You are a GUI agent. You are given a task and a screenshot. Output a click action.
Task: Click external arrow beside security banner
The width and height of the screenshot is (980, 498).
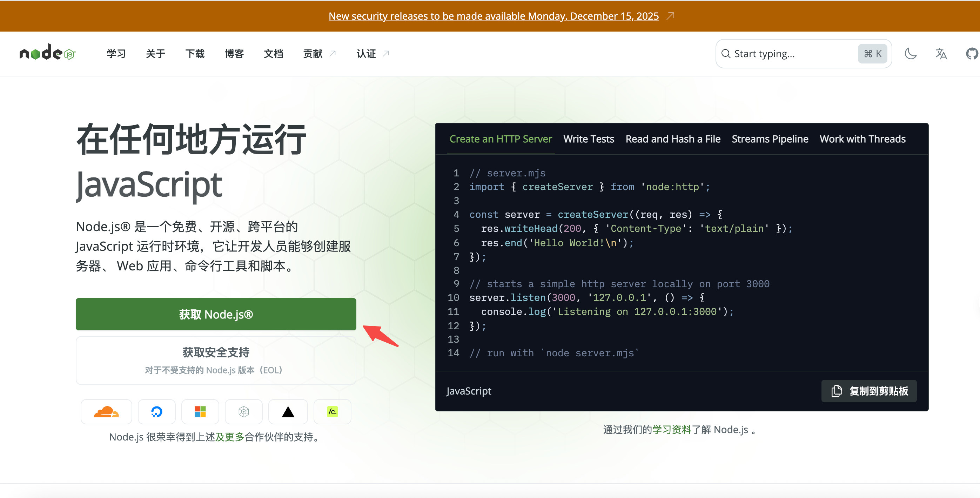pos(670,15)
